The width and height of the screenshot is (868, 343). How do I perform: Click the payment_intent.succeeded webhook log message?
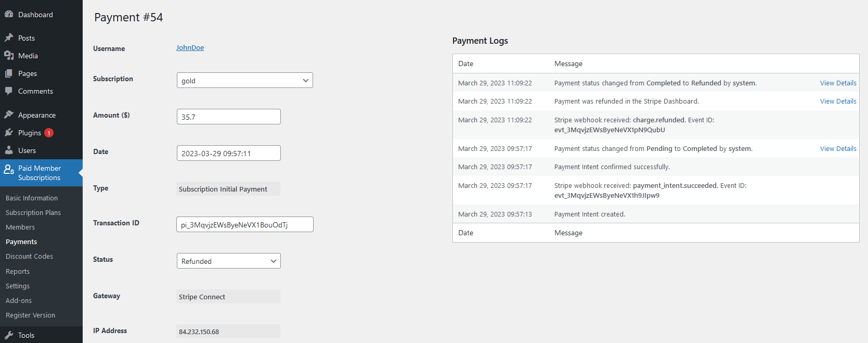650,190
